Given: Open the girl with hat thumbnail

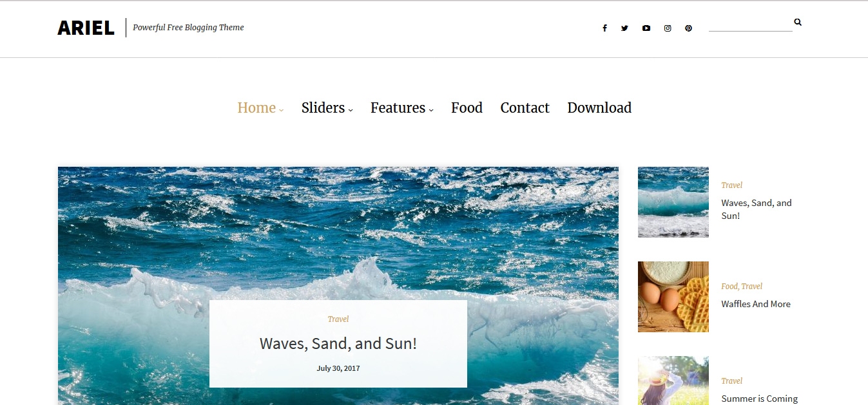Looking at the screenshot, I should click(673, 381).
